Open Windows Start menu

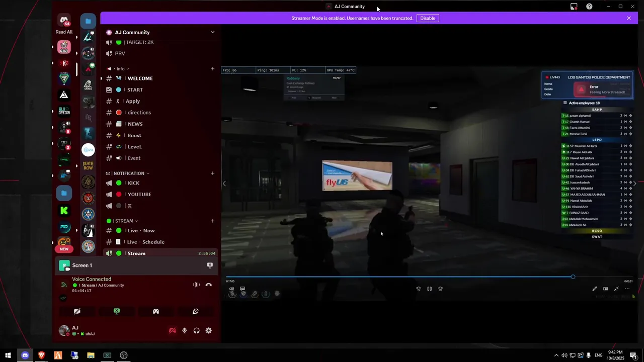(8, 355)
